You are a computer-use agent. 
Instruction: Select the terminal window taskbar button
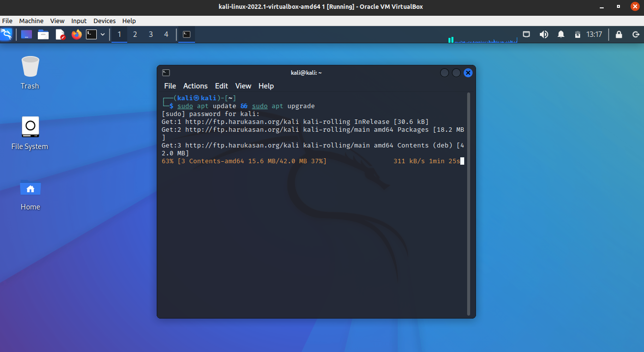pos(187,34)
